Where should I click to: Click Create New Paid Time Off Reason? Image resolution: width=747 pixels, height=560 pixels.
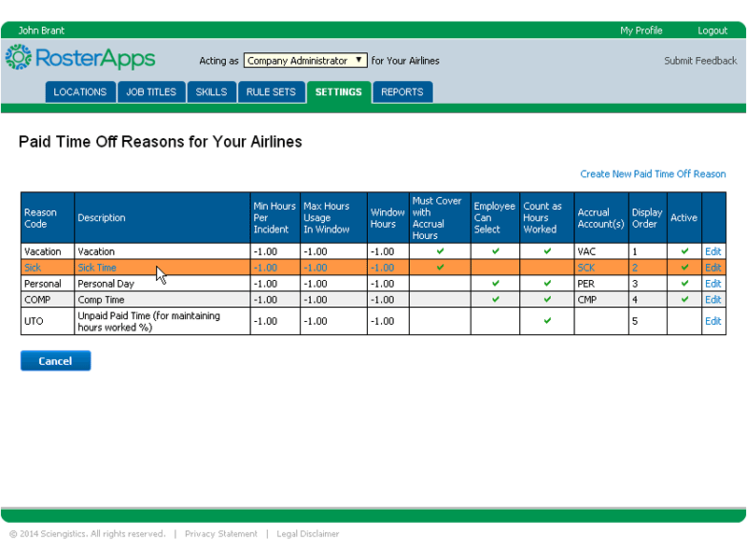pos(653,174)
